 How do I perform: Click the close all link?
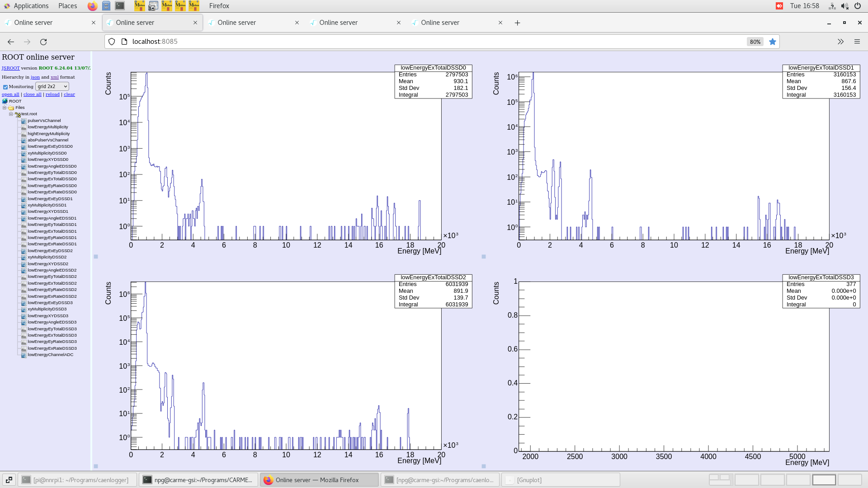32,94
